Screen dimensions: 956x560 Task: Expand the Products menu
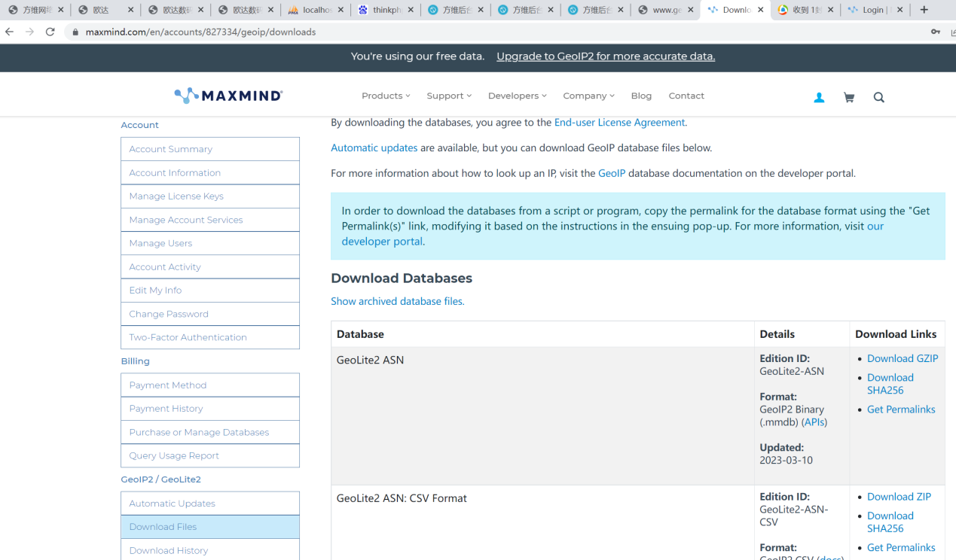[386, 96]
